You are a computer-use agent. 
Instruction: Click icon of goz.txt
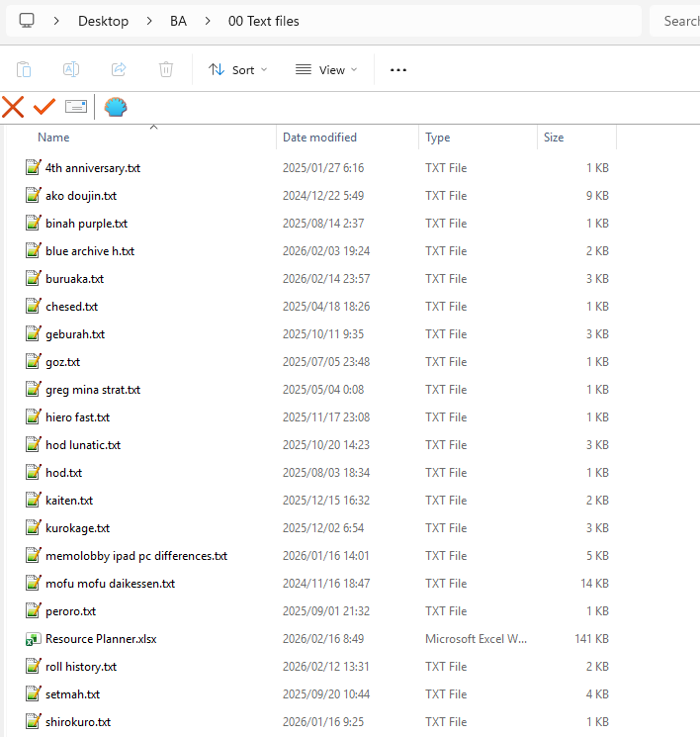[33, 361]
